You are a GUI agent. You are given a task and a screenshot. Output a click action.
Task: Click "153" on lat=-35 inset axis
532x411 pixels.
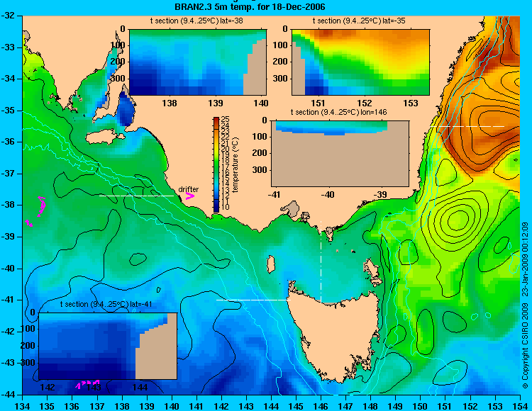point(411,103)
